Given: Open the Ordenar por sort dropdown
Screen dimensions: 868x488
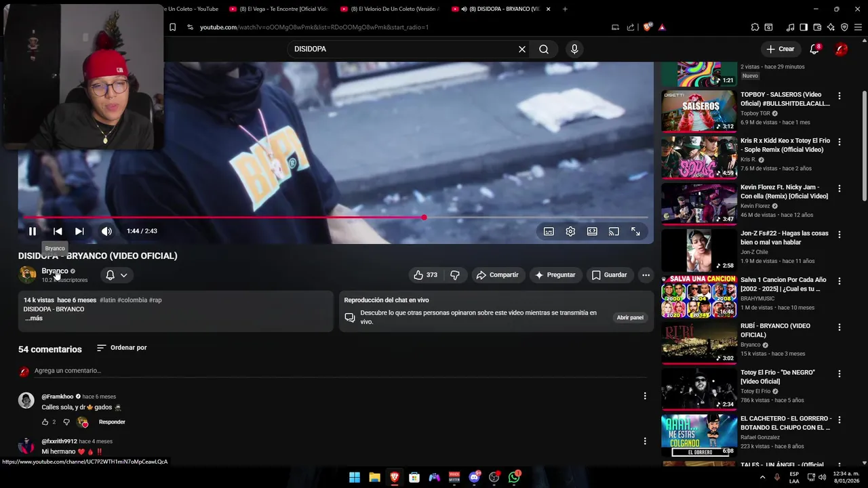Looking at the screenshot, I should click(121, 348).
